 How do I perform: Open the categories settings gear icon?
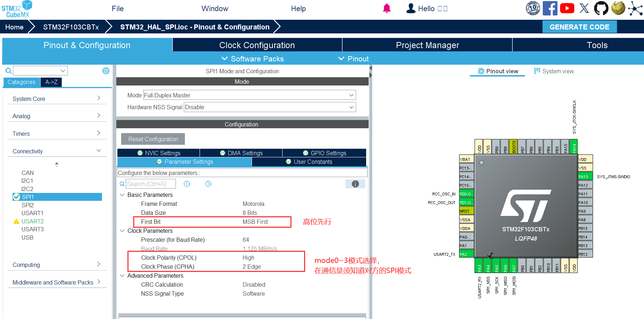pos(106,71)
